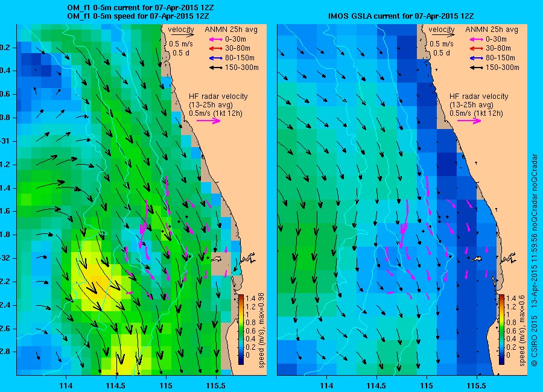Click the black 150-300m arrow in OM_f1 legend
The height and width of the screenshot is (392, 543).
coord(216,68)
